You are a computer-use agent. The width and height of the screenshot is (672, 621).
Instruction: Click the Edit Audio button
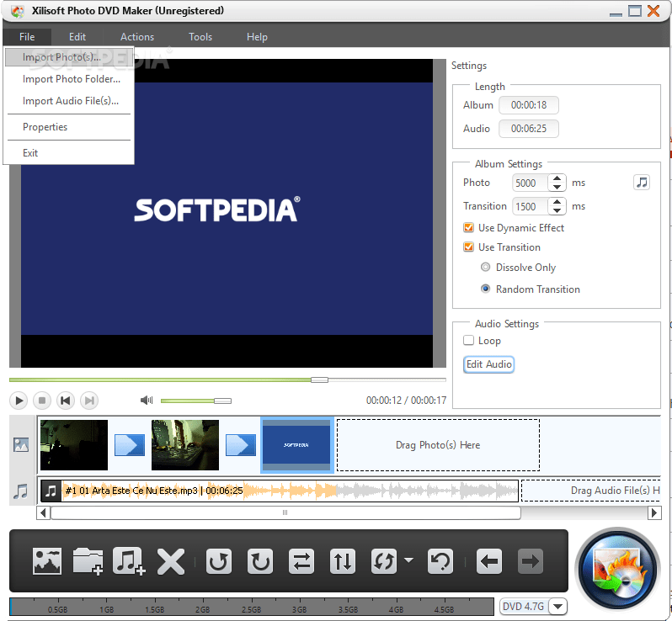[x=488, y=364]
